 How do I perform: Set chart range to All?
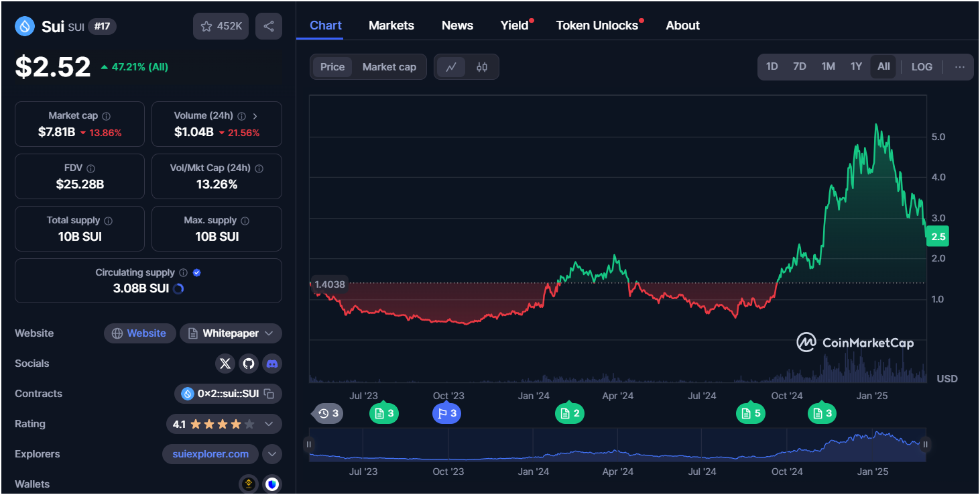click(883, 66)
